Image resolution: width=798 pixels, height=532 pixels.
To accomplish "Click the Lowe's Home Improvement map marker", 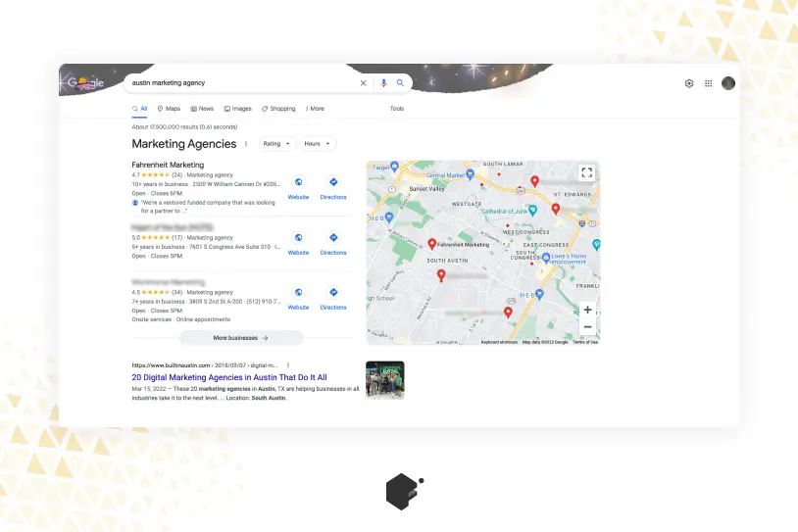I will [x=546, y=258].
